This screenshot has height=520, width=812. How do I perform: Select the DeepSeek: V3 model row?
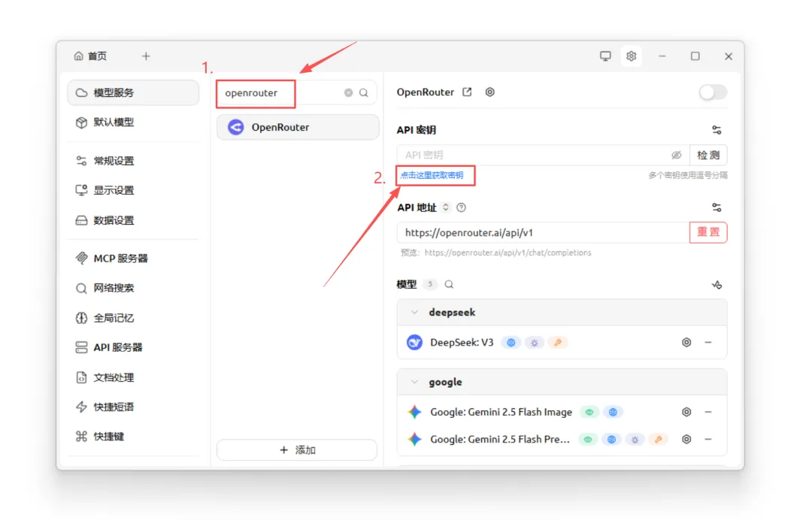tap(562, 342)
